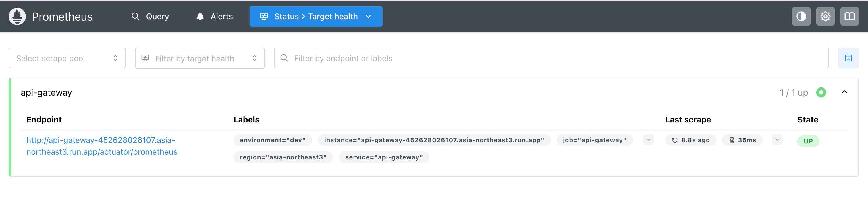
Task: Open the settings gear icon
Action: pyautogui.click(x=825, y=16)
